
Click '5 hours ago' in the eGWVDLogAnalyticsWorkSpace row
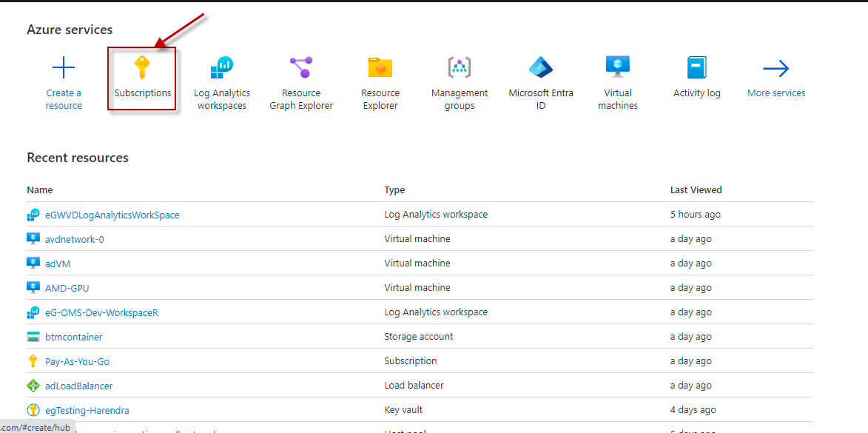point(696,215)
